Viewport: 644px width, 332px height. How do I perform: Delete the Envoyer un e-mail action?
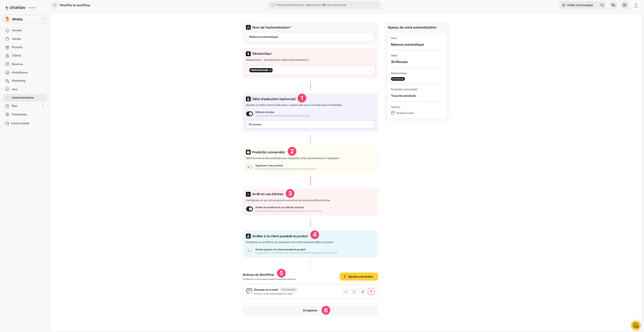click(x=371, y=291)
